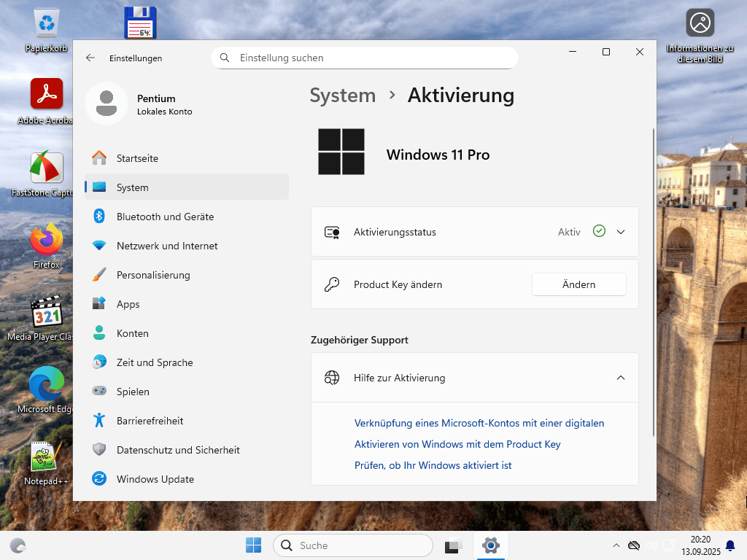Click the search magnifier in settings

[x=225, y=58]
